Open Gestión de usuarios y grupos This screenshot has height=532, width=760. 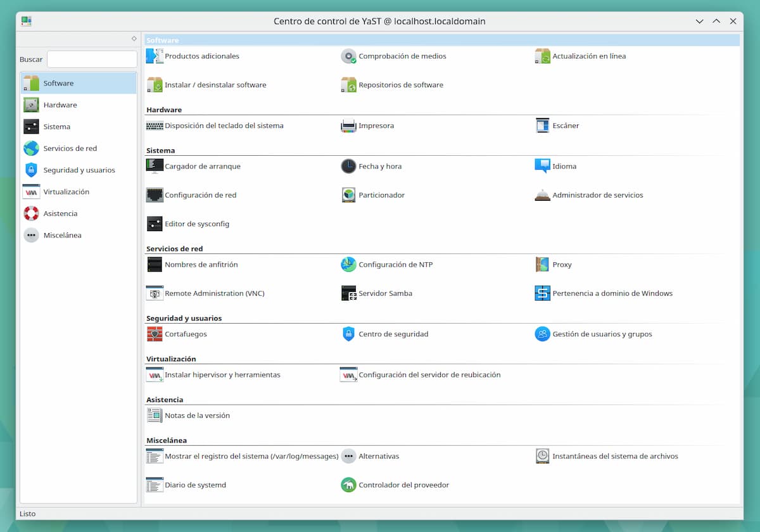[542, 334]
